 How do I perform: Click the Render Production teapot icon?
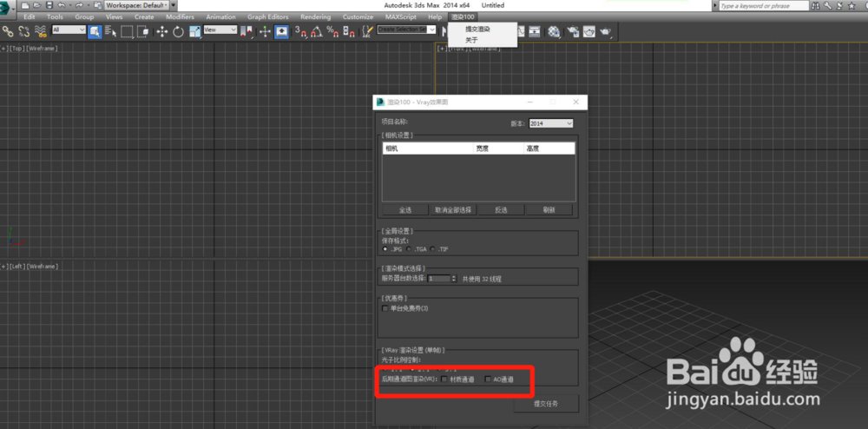click(x=606, y=31)
